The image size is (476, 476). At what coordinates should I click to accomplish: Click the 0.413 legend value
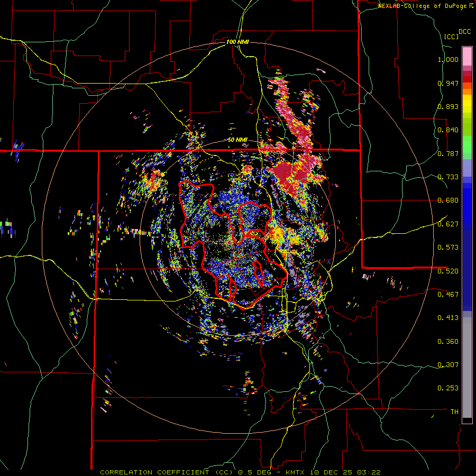[448, 318]
